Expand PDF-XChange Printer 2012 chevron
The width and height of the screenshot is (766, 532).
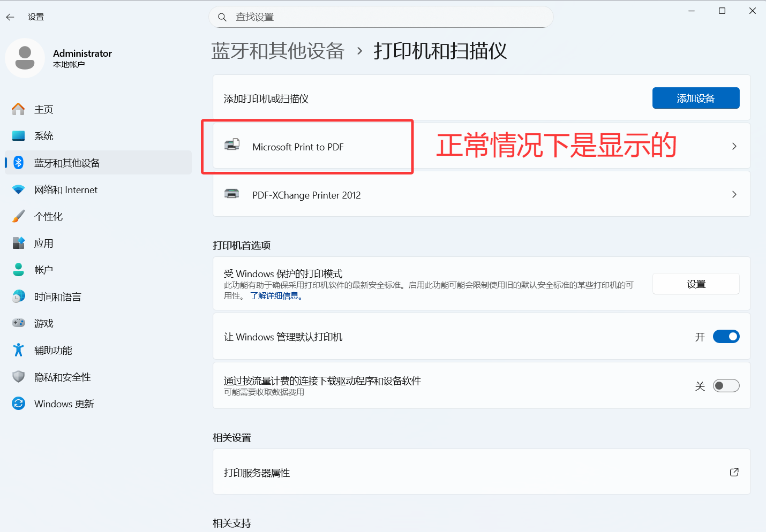[x=734, y=194]
